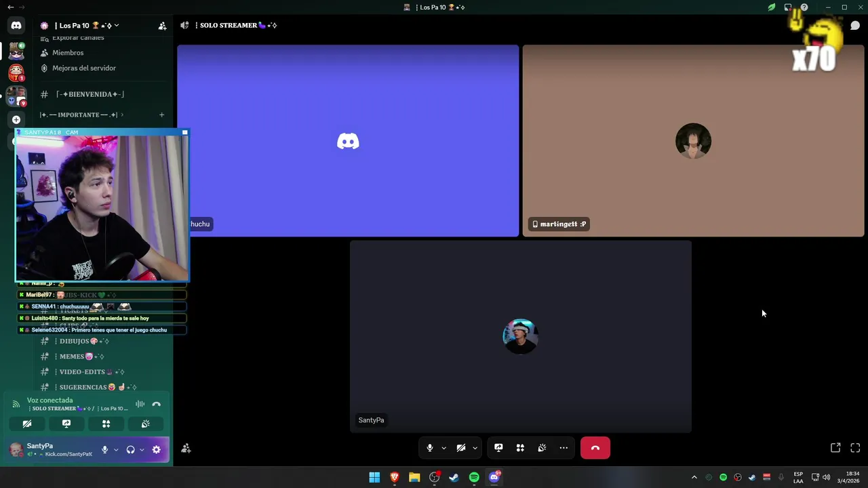Image resolution: width=868 pixels, height=488 pixels.
Task: Open the voice channel text chat bubble
Action: 855,26
